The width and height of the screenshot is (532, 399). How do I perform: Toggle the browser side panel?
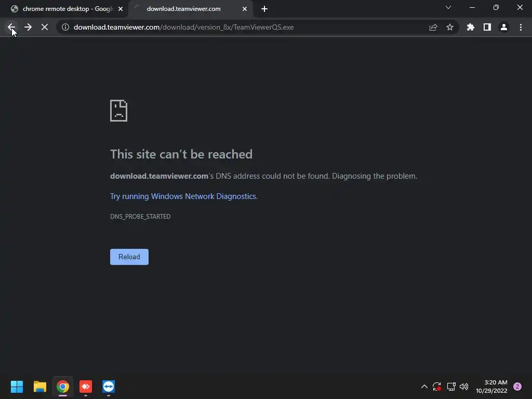click(487, 27)
